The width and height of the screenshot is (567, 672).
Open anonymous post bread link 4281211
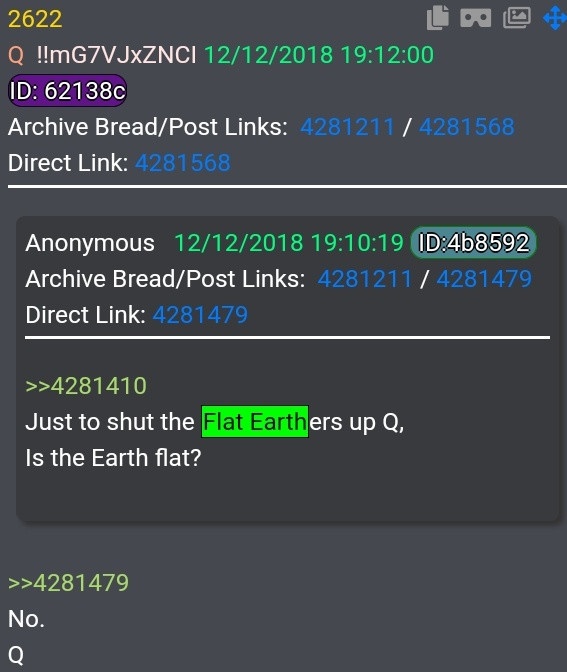tap(365, 279)
